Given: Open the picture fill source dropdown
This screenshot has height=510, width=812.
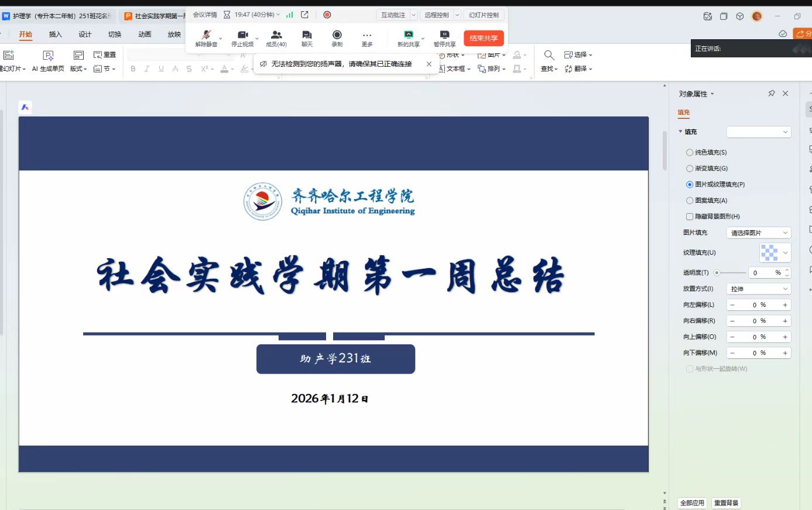Looking at the screenshot, I should point(758,233).
